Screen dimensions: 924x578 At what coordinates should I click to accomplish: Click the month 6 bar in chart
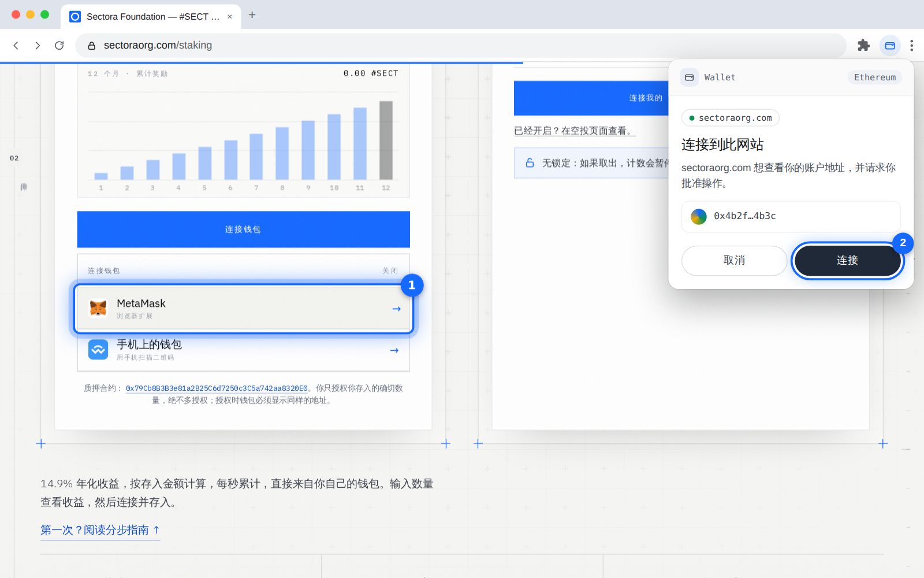pos(231,160)
